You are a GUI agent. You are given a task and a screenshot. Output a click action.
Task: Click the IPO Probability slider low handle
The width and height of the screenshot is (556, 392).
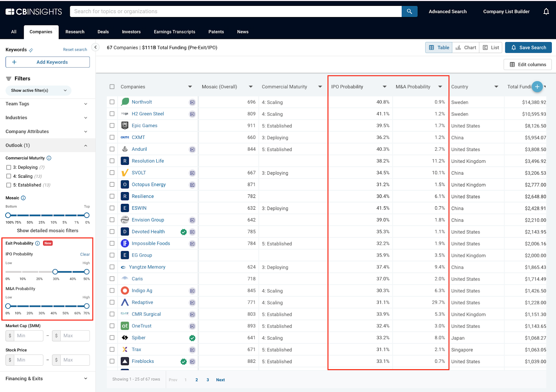pos(55,272)
